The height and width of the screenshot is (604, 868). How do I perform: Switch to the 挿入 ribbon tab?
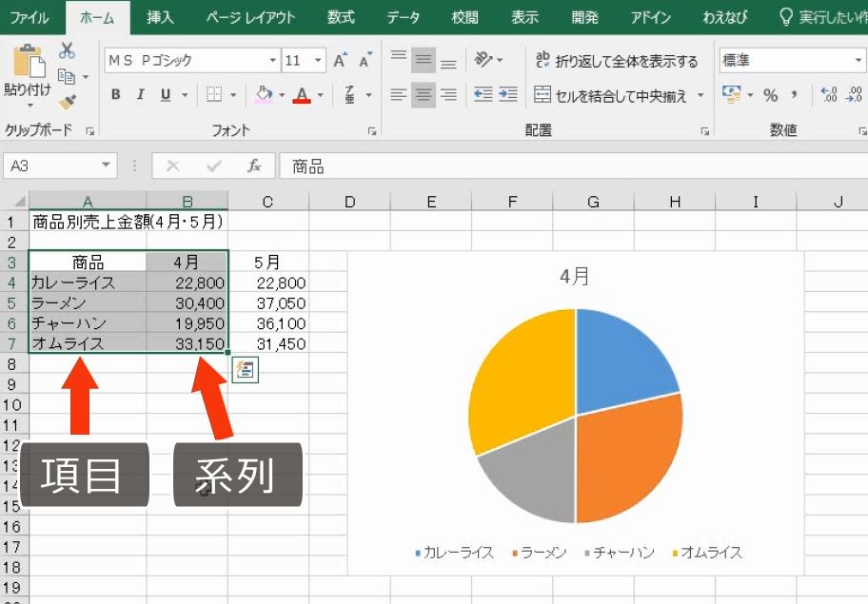(x=159, y=16)
